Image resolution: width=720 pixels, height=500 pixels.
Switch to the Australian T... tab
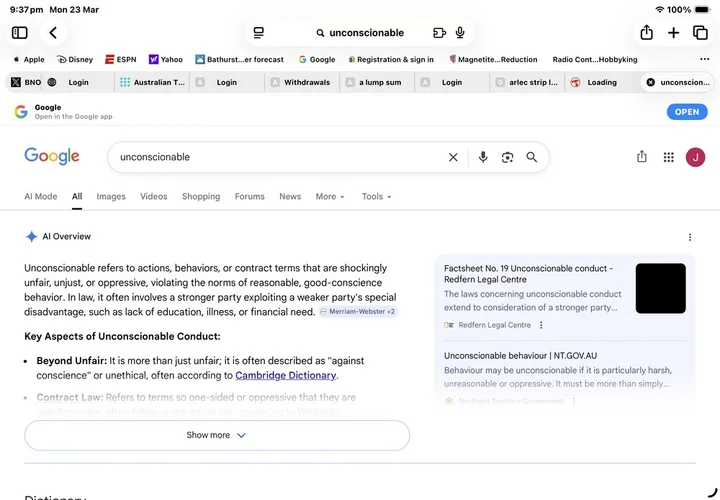152,82
